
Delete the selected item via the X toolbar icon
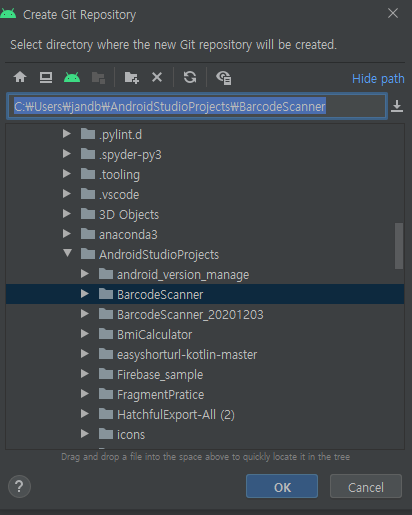coord(157,77)
